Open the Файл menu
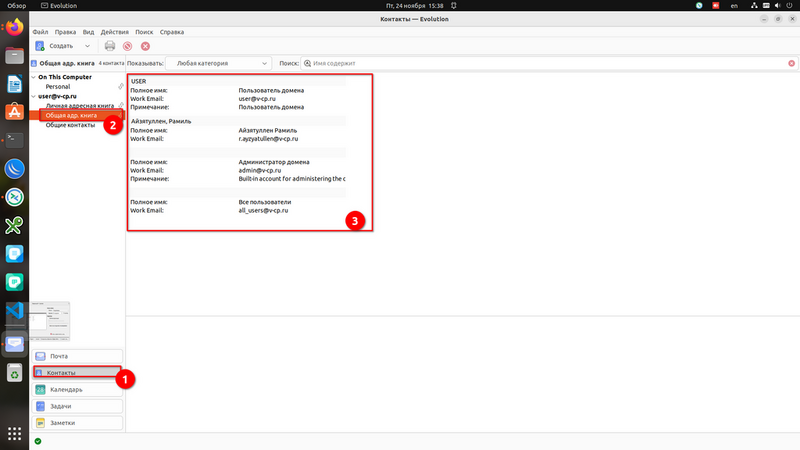This screenshot has height=450, width=800. [x=40, y=33]
